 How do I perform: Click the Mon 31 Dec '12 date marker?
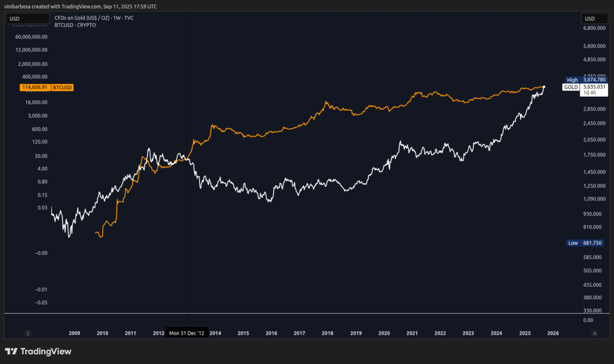point(187,333)
